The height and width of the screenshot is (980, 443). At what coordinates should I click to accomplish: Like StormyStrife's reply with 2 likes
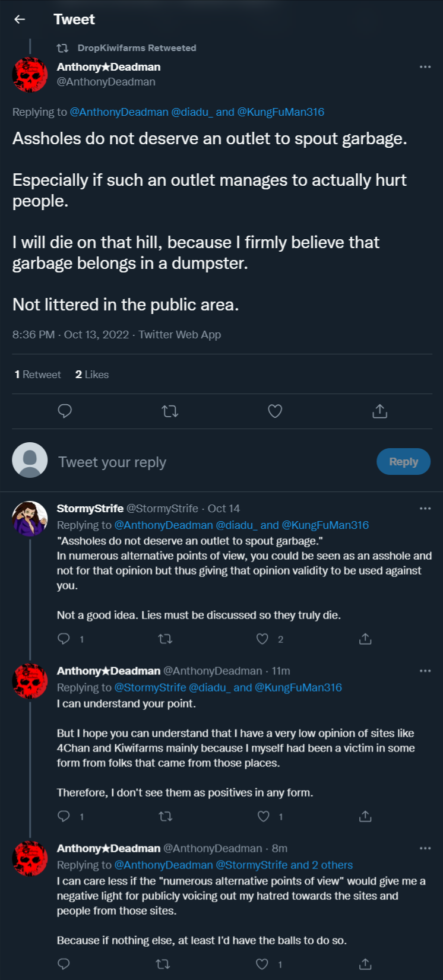[262, 639]
